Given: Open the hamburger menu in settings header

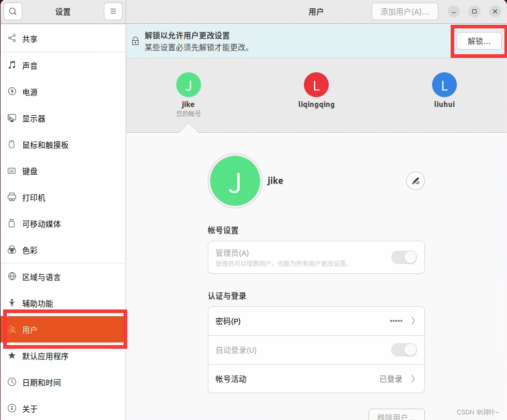Looking at the screenshot, I should [113, 12].
